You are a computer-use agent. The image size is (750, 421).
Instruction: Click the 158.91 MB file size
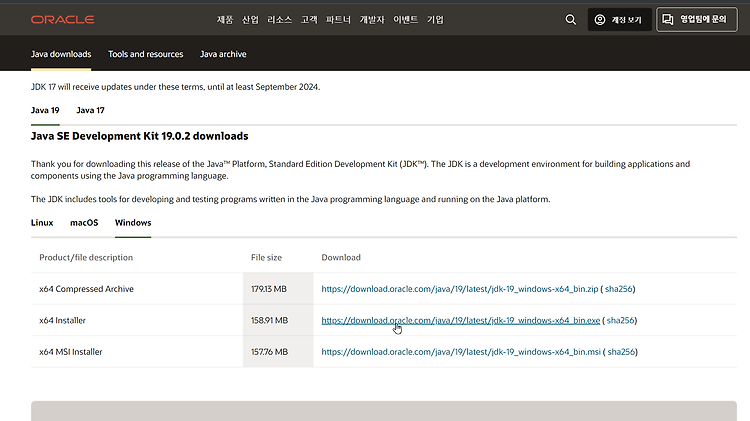(269, 321)
